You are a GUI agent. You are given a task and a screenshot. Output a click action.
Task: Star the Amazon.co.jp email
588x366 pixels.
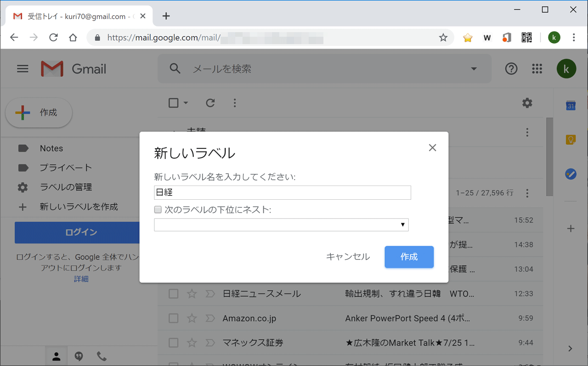pos(192,318)
